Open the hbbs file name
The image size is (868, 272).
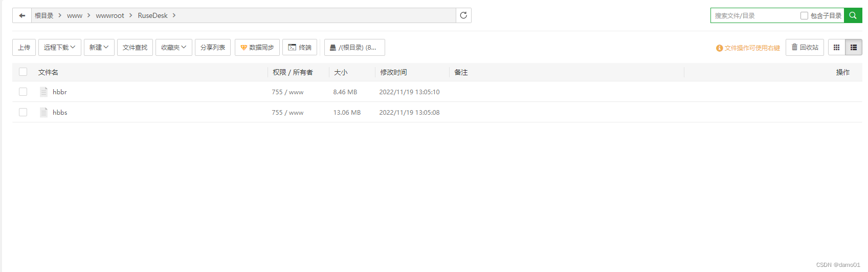[60, 112]
